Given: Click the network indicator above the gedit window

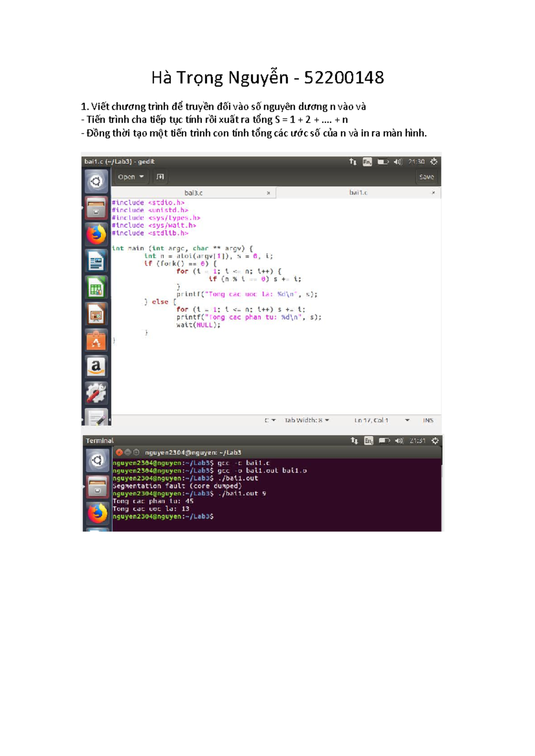Looking at the screenshot, I should [x=353, y=162].
